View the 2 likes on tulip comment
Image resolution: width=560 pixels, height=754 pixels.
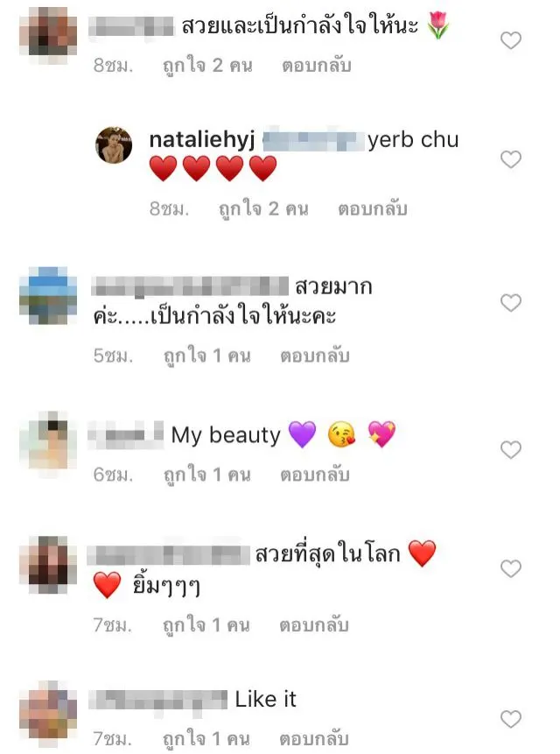click(207, 66)
